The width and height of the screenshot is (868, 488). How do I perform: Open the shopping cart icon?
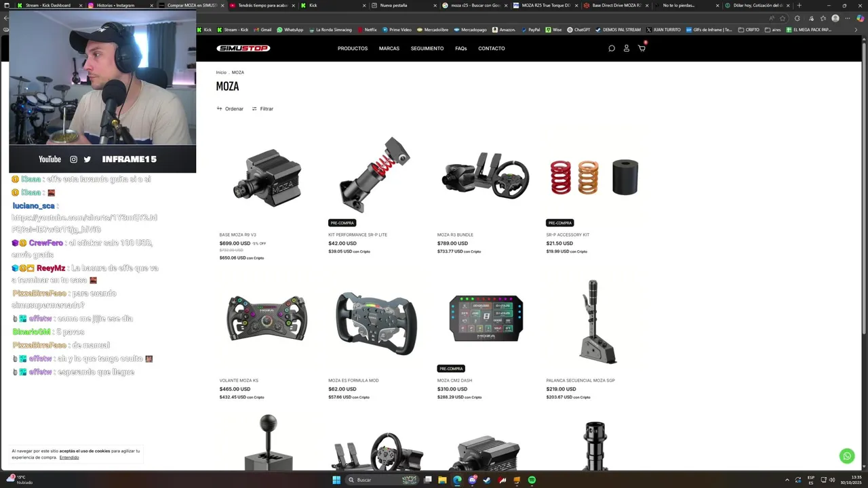(642, 48)
